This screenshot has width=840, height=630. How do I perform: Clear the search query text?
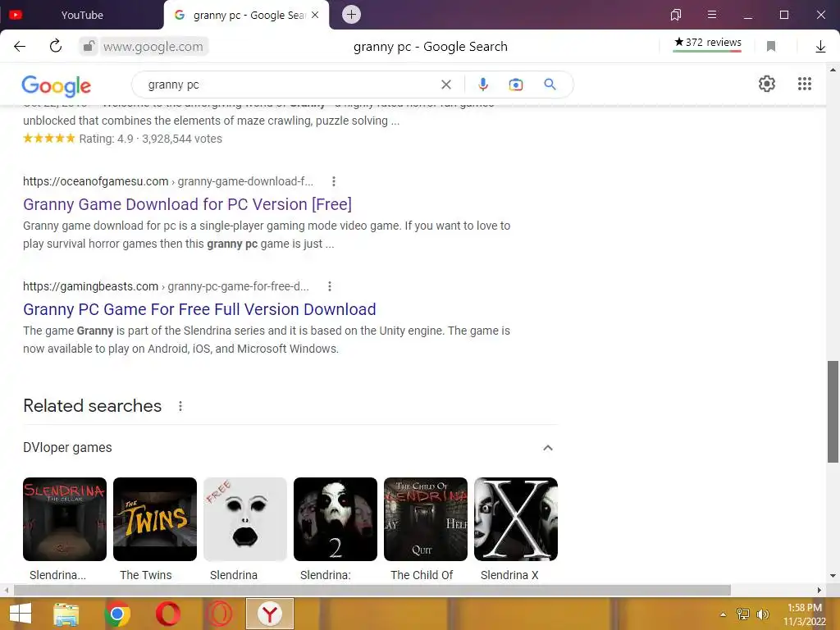pyautogui.click(x=445, y=84)
